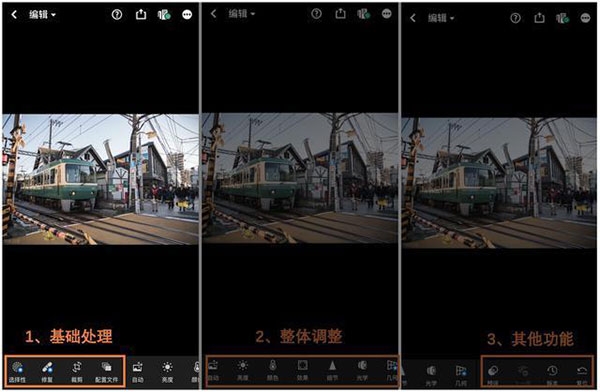
Task: Expand the 编辑 dropdown in the first screen
Action: click(42, 15)
